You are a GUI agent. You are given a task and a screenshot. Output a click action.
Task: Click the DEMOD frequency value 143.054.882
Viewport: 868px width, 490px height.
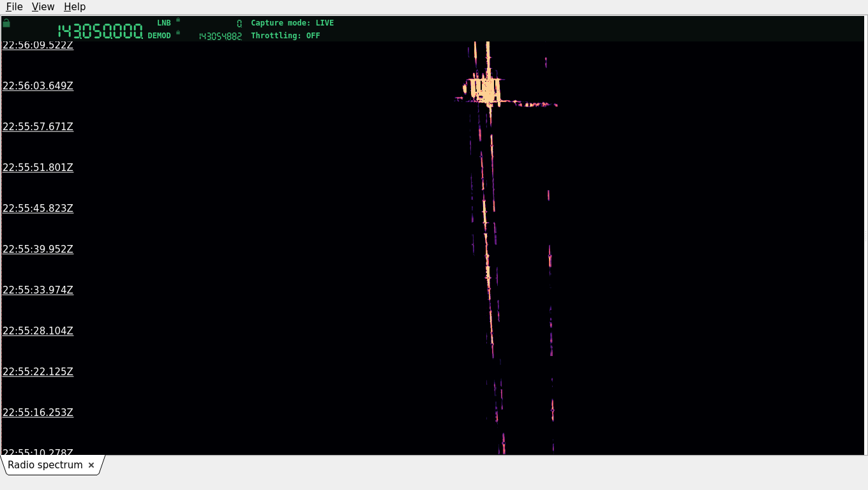coord(220,36)
